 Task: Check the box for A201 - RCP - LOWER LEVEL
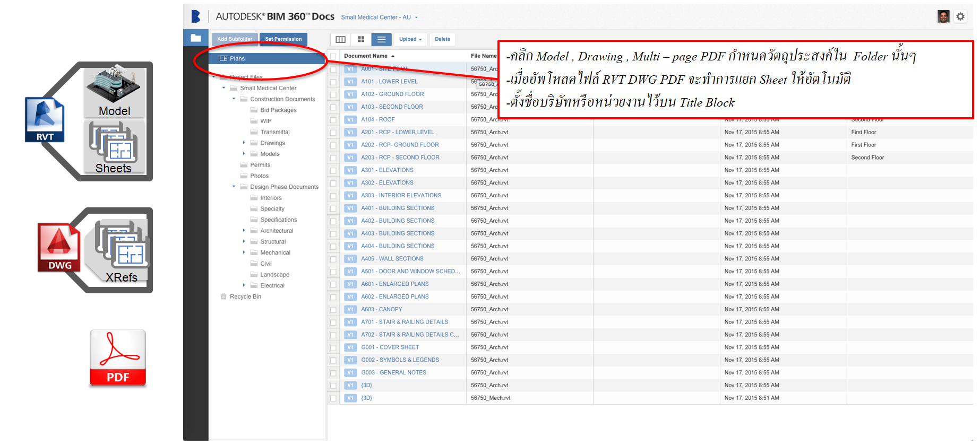(333, 133)
